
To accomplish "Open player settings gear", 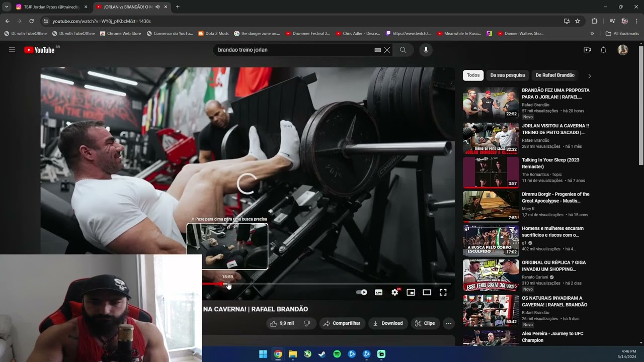I will (x=395, y=292).
